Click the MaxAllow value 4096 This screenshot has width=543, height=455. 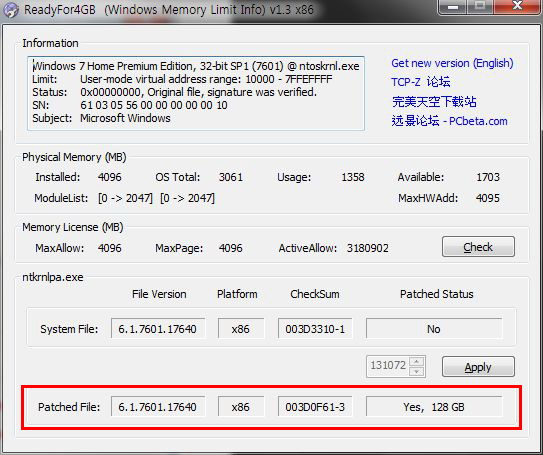[x=110, y=248]
